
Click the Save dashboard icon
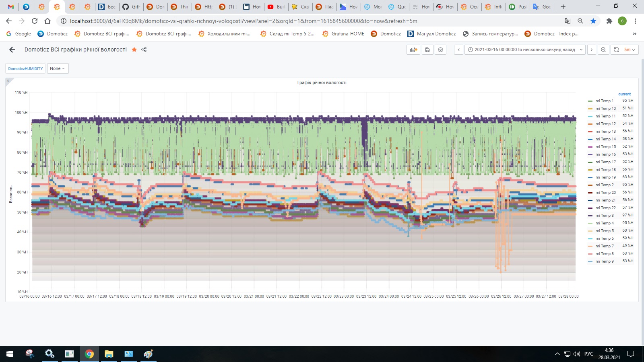click(x=427, y=49)
